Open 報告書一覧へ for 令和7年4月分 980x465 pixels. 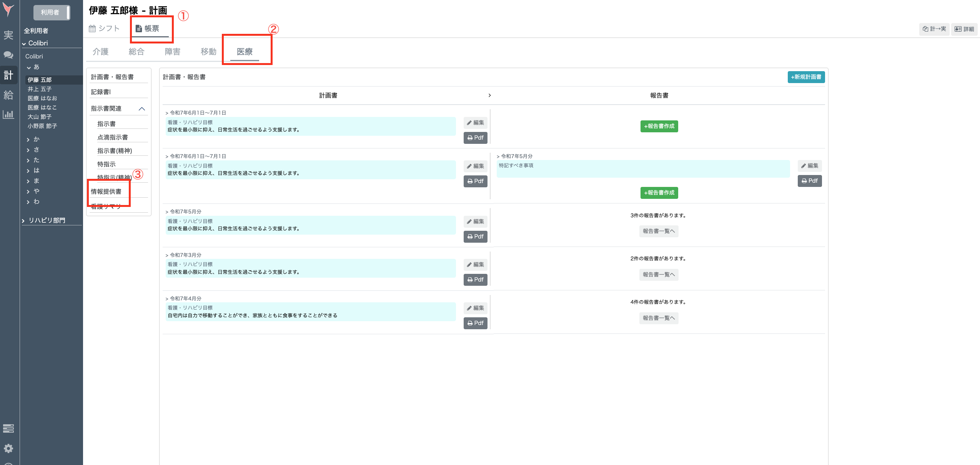point(659,318)
